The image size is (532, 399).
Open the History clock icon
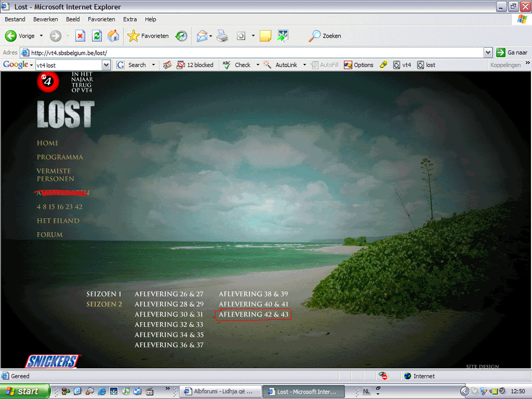[181, 36]
